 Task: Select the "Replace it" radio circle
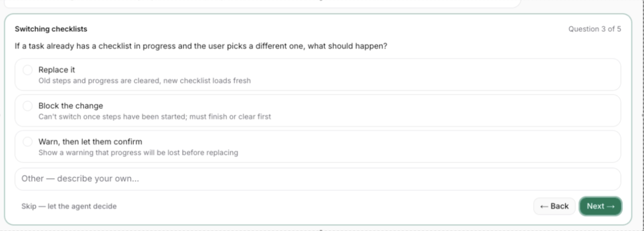pos(28,70)
